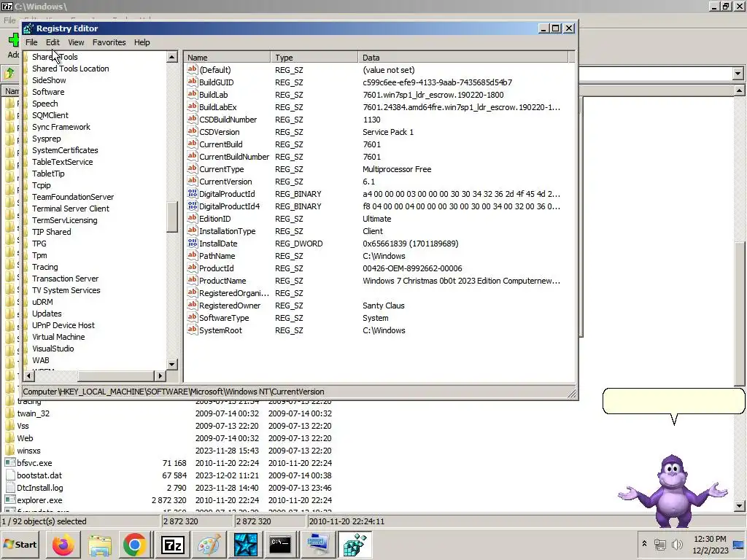The width and height of the screenshot is (747, 560).
Task: Click the 7-Zip file list down scroll arrow
Action: (x=739, y=506)
